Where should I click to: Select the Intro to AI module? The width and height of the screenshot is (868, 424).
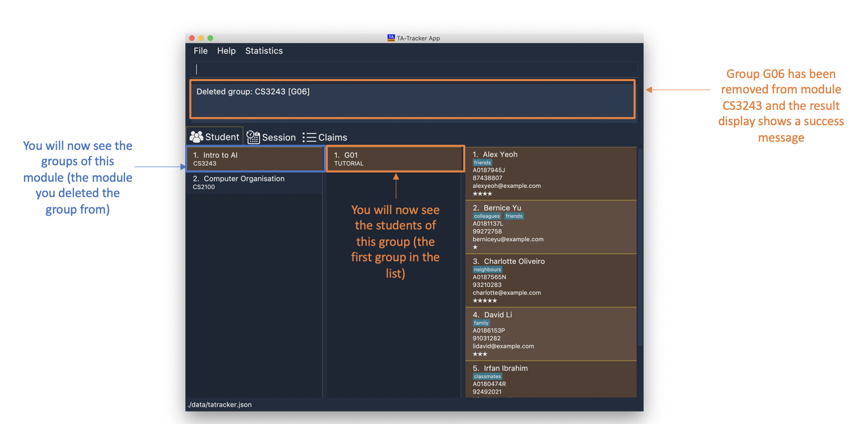255,159
